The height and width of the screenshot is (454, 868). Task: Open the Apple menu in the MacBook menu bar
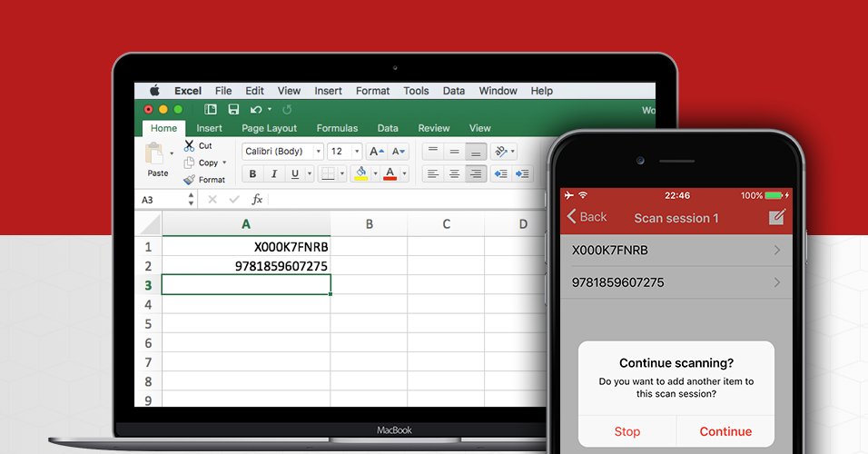tap(154, 90)
